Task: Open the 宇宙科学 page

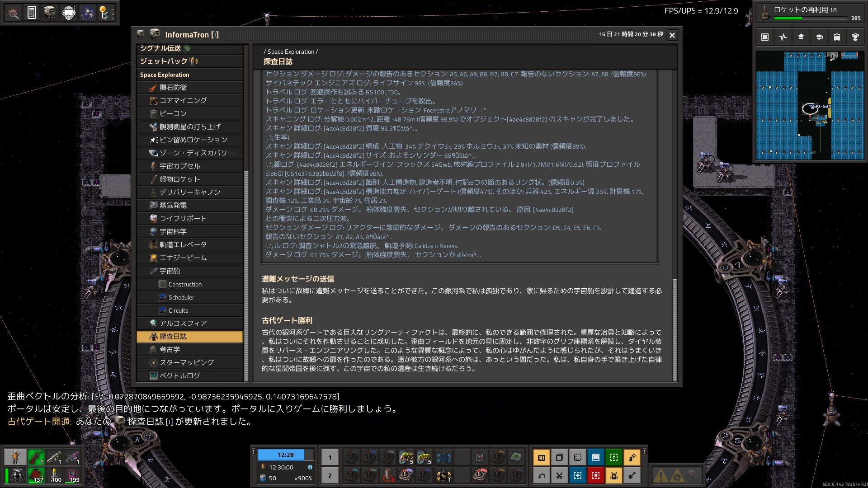Action: pos(190,232)
